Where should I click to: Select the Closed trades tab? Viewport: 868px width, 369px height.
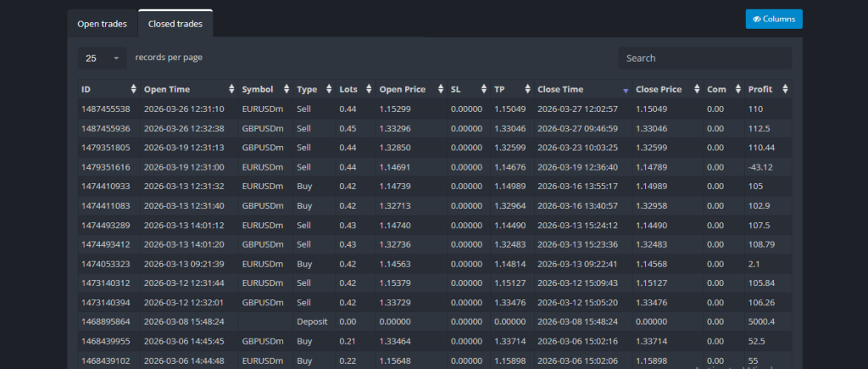point(175,24)
